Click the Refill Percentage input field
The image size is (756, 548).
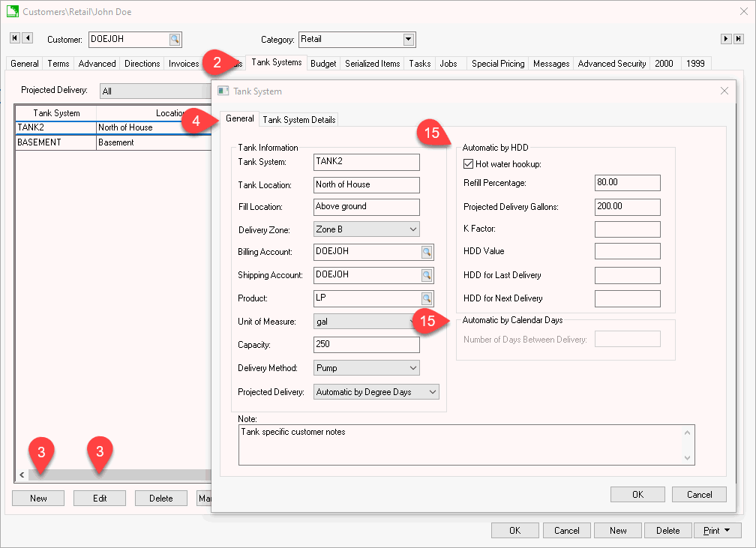tap(627, 183)
